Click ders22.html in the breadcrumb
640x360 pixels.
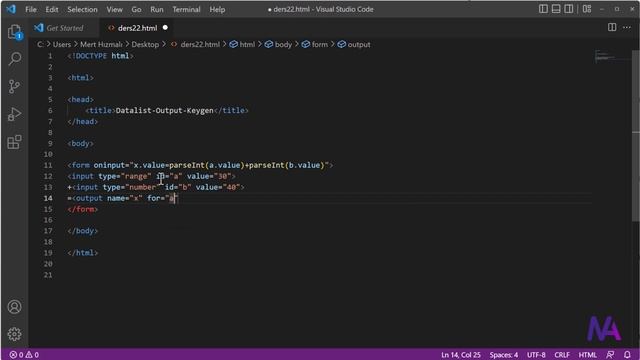coord(200,44)
